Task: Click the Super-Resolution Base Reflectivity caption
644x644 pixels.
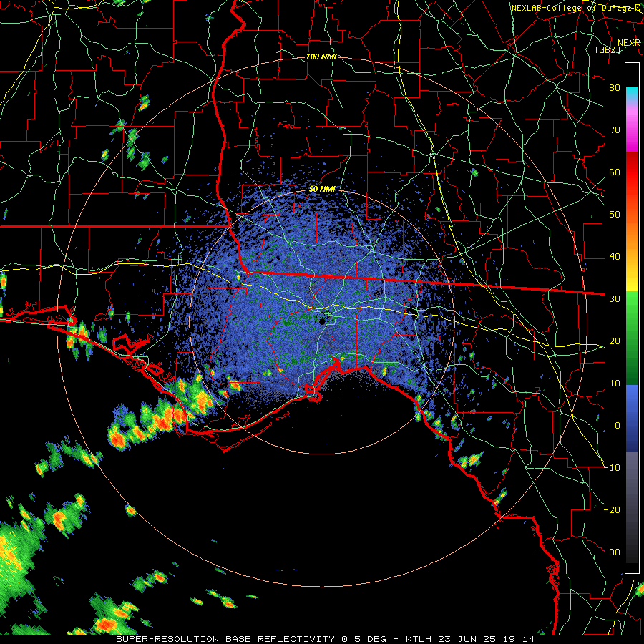Action: tap(325, 639)
